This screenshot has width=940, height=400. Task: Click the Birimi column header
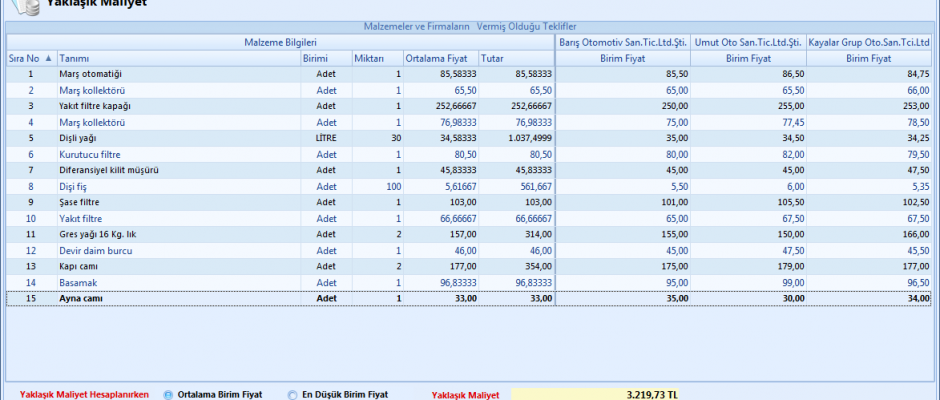pyautogui.click(x=325, y=59)
